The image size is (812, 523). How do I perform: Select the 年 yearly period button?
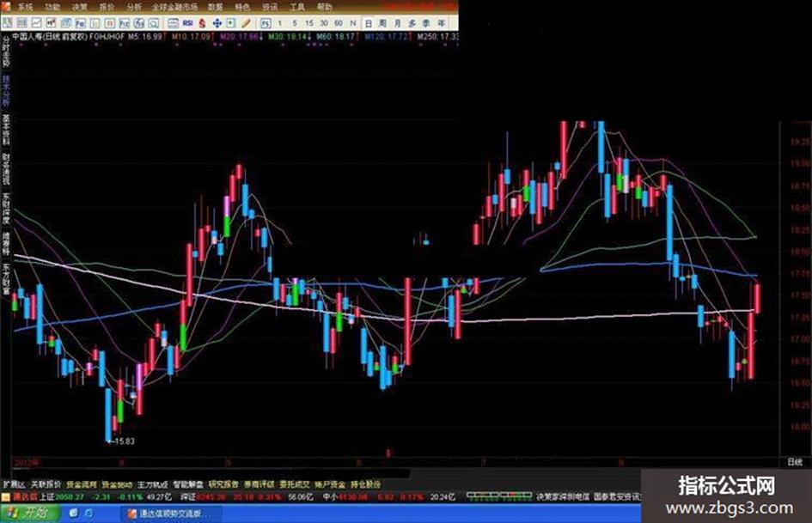441,23
